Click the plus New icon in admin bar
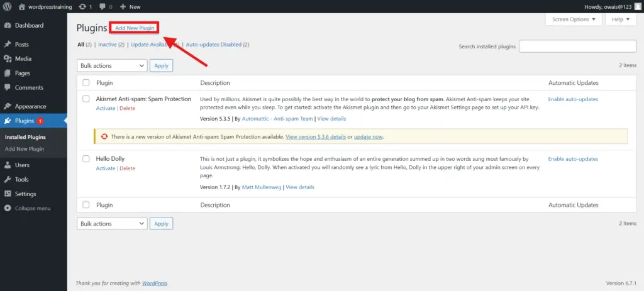This screenshot has height=291, width=644. click(x=123, y=7)
